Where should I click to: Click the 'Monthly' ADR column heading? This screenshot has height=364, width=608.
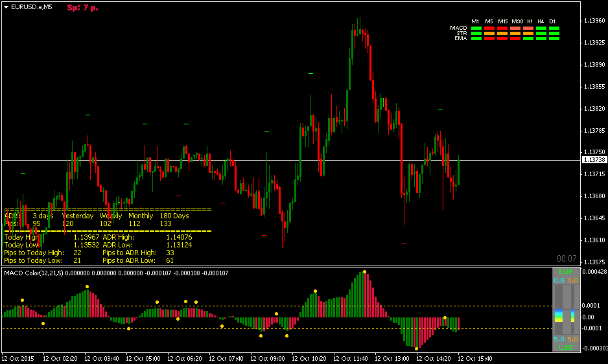click(x=141, y=216)
